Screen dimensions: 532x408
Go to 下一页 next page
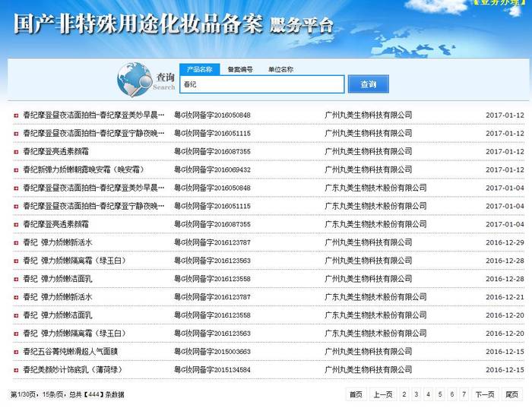(x=485, y=394)
